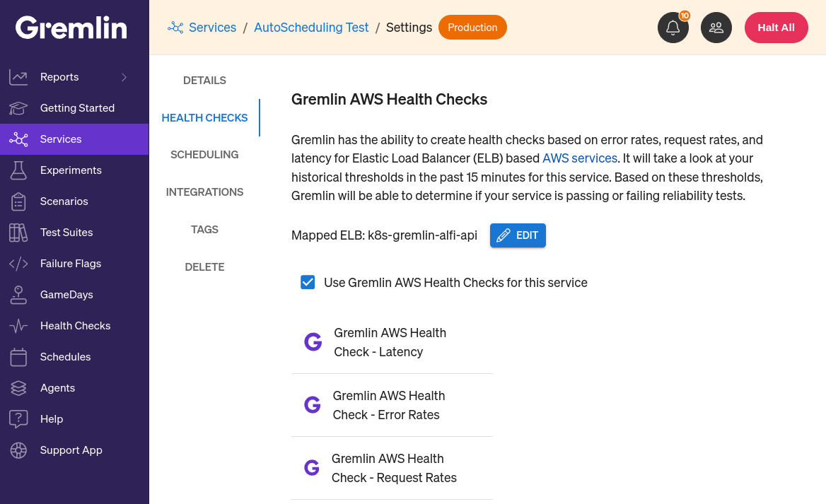Screen dimensions: 826x504
Task: Click the Edit mapped ELB button
Action: click(518, 235)
